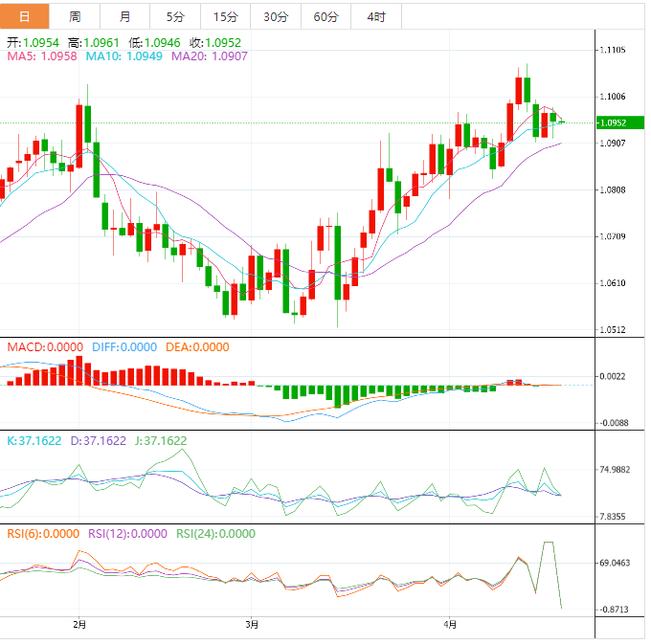Show the 30分 interval chart
The width and height of the screenshot is (651, 644).
[275, 17]
